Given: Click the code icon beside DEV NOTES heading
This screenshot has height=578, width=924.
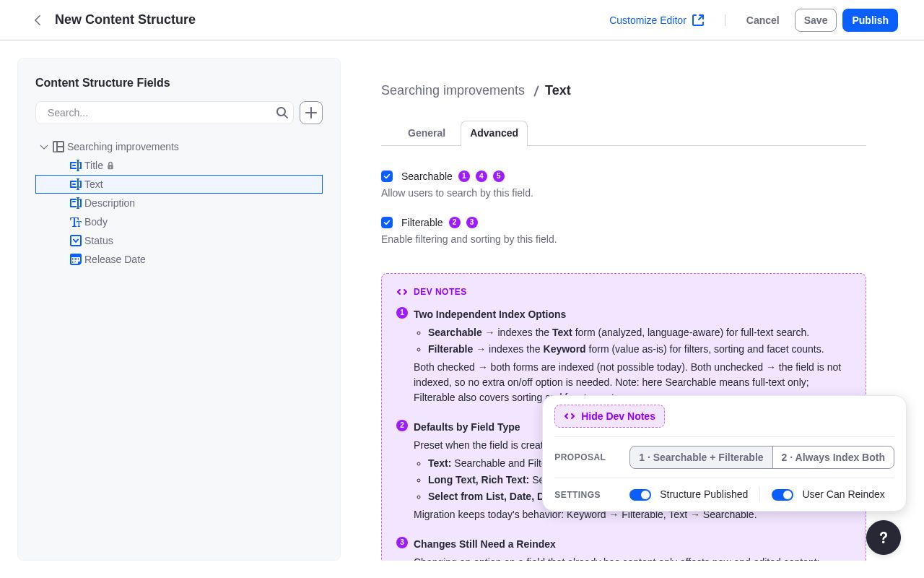Looking at the screenshot, I should pos(402,292).
